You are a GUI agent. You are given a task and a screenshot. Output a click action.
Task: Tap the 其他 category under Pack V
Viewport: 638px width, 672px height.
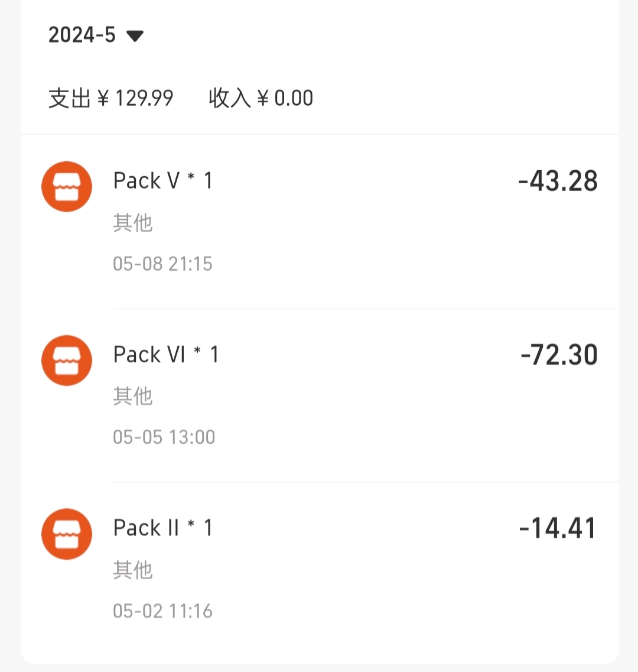click(x=133, y=223)
